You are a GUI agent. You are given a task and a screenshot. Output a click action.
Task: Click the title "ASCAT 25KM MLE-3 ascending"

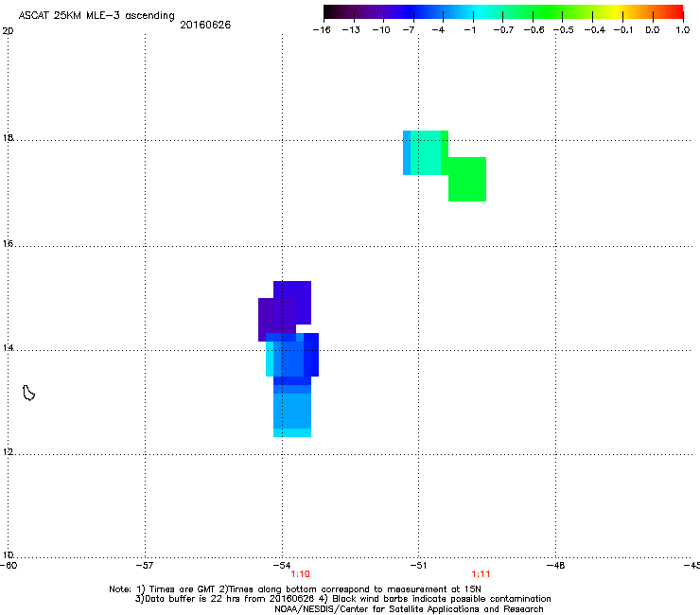click(x=96, y=16)
